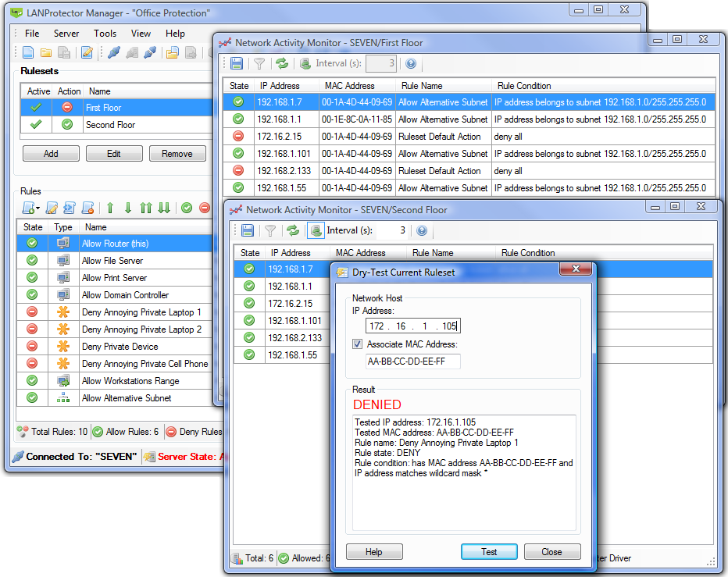Click the Move rule to bottom arrows
The width and height of the screenshot is (728, 577).
[164, 208]
